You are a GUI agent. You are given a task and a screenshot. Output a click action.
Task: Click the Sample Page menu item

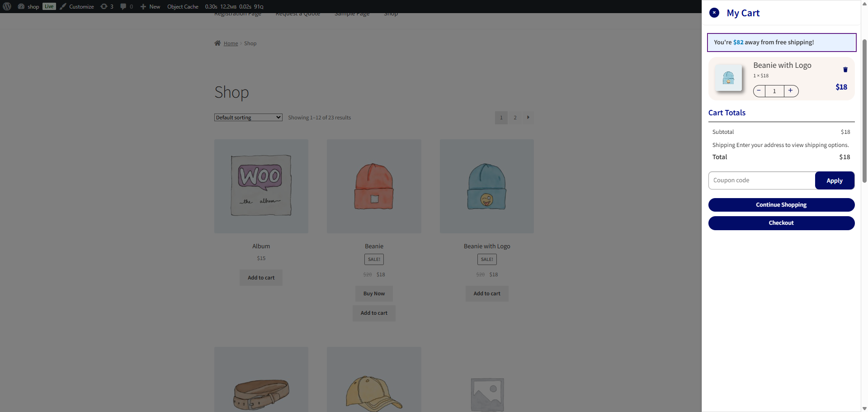(351, 13)
